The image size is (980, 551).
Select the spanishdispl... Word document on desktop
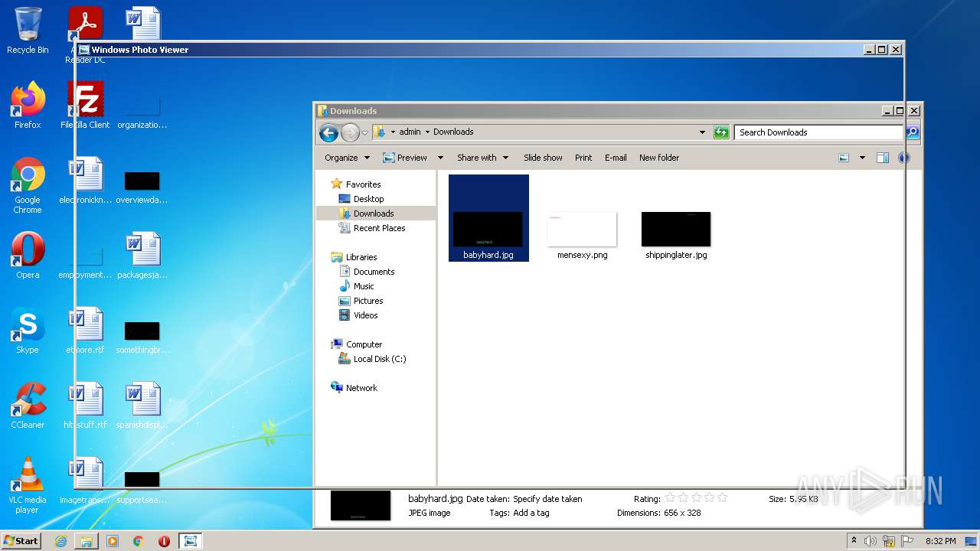142,406
